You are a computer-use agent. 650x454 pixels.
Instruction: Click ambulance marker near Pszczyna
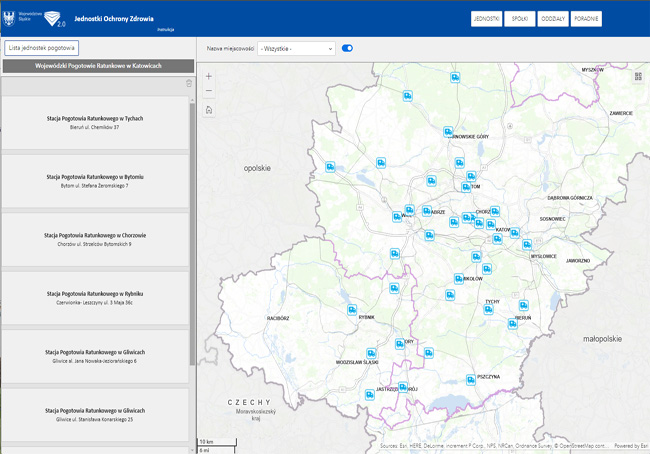point(470,379)
